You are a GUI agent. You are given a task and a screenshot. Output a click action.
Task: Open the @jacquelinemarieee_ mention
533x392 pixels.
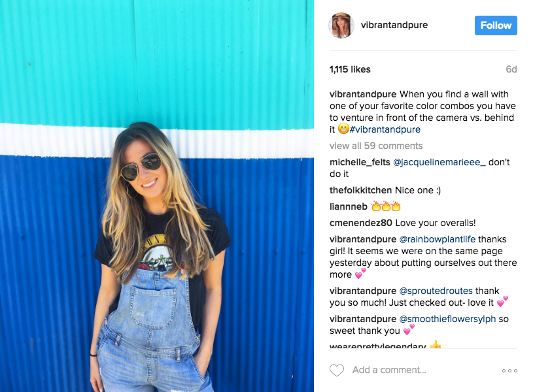click(x=439, y=163)
